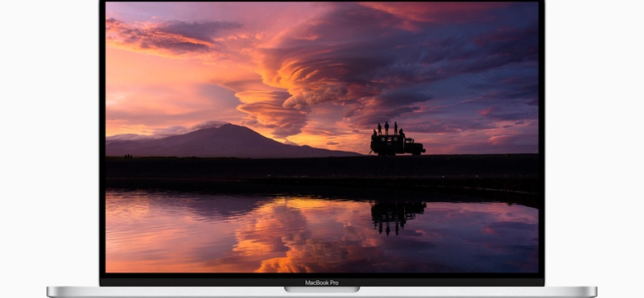
Task: Click the large mountain peak silhouette
Action: click(x=233, y=140)
